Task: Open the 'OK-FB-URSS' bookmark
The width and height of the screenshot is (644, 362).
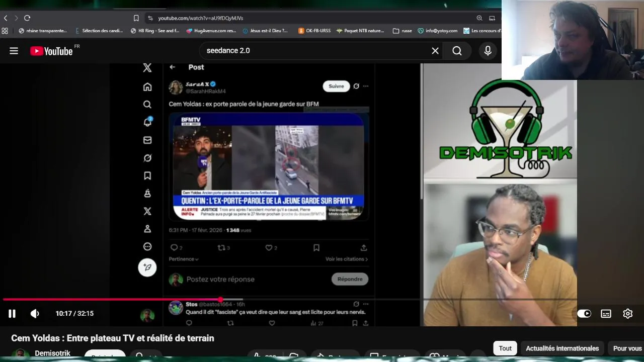Action: (314, 31)
